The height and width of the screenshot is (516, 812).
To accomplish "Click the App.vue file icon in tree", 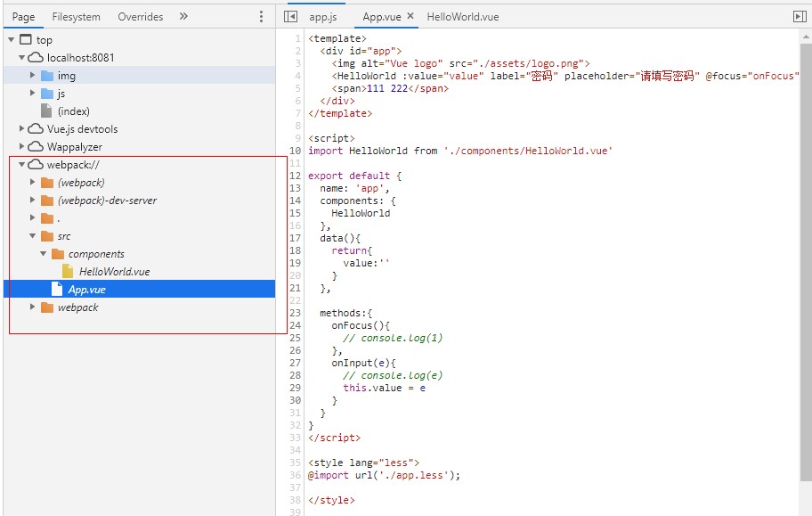I will pos(57,289).
